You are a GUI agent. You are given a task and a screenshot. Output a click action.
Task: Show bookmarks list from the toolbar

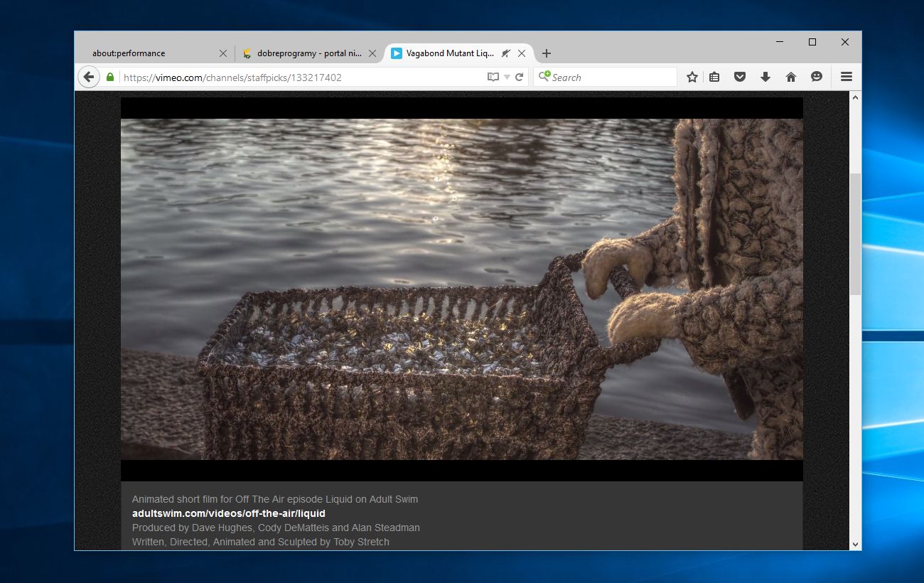coord(715,77)
